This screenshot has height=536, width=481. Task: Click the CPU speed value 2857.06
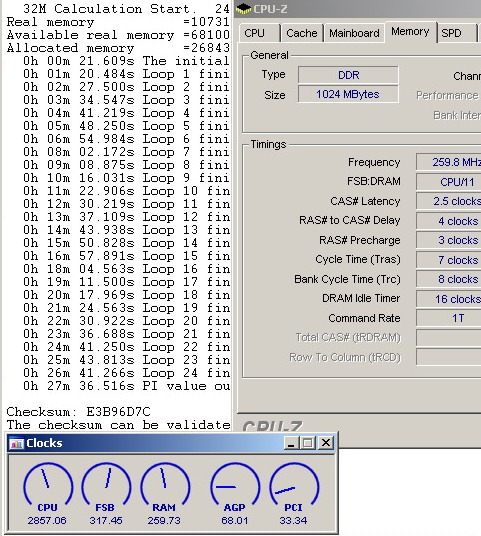[47, 521]
